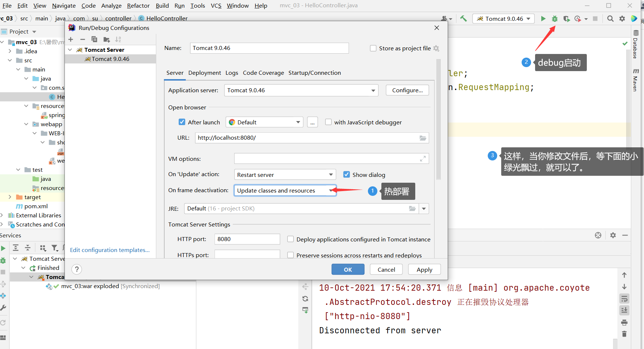The height and width of the screenshot is (349, 644).
Task: Open On frame deactivation dropdown
Action: tap(285, 190)
